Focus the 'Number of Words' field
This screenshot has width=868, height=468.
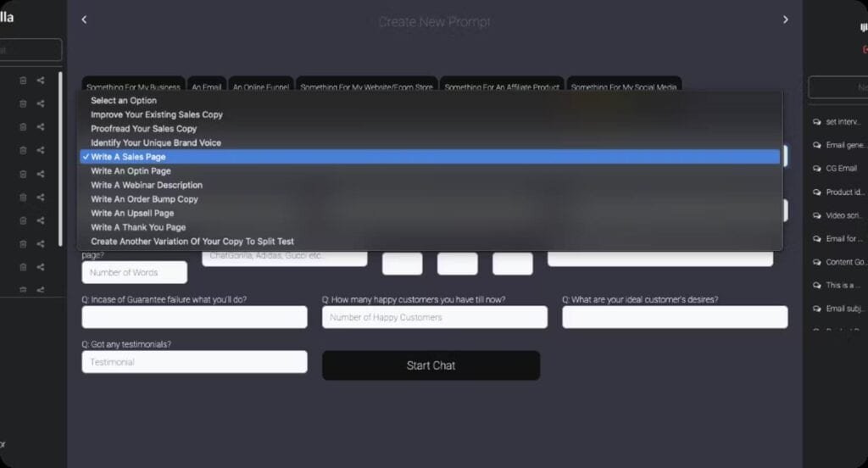click(135, 272)
